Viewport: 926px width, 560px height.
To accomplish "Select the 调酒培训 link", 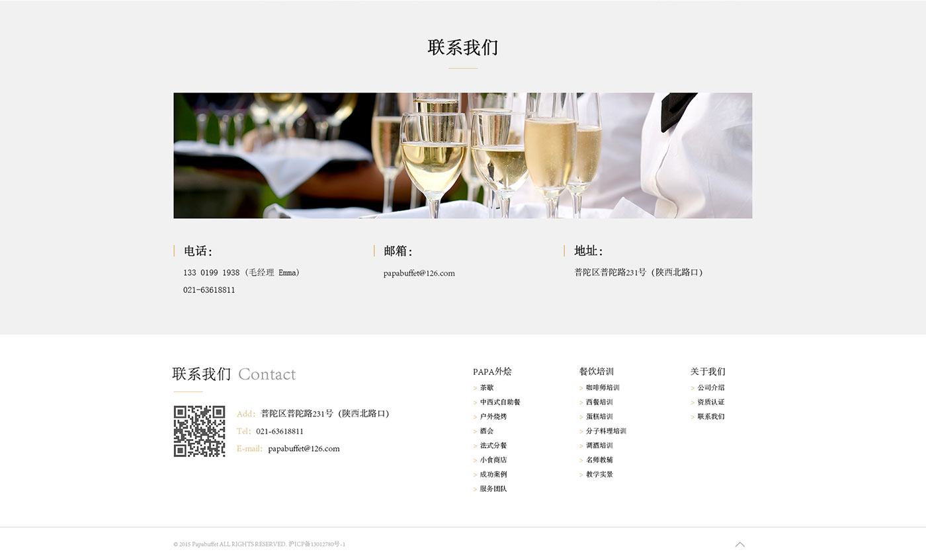I will (x=599, y=446).
